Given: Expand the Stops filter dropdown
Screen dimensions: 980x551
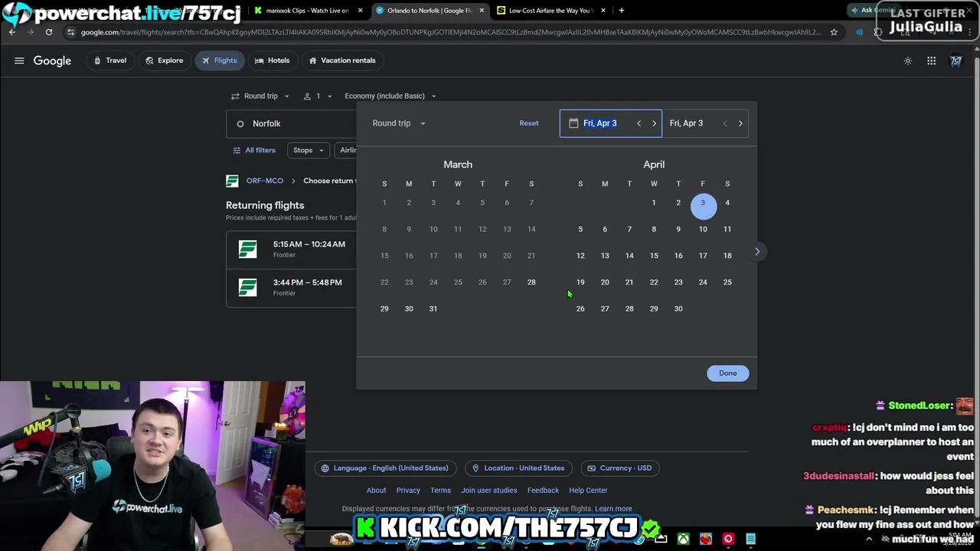Looking at the screenshot, I should [x=309, y=150].
